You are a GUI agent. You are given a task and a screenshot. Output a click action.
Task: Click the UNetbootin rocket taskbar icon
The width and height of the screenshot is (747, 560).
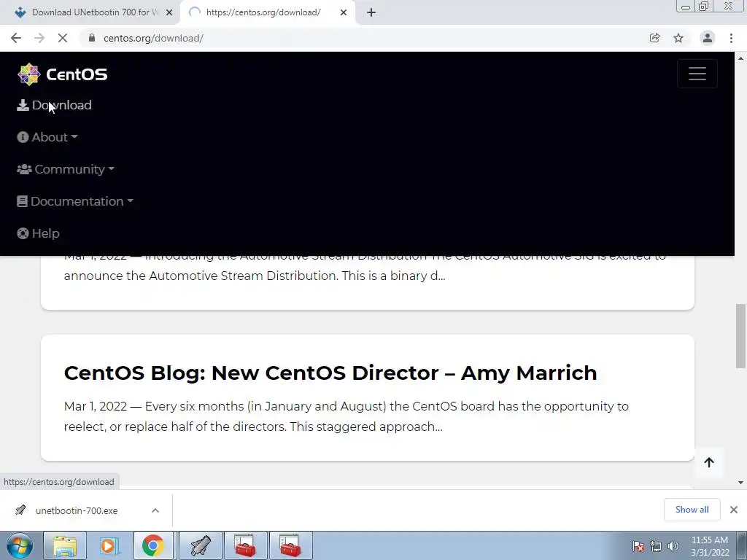coord(201,545)
